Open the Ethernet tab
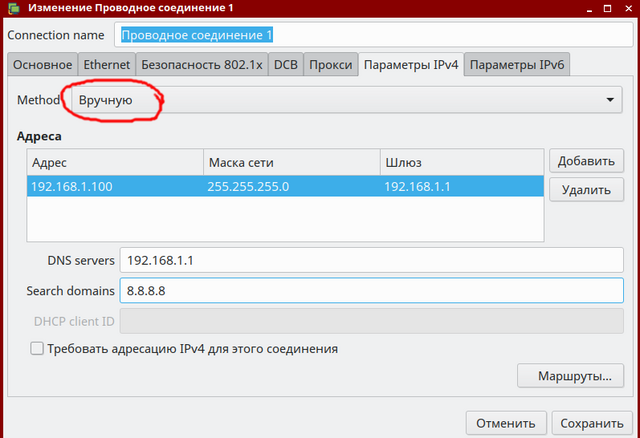640x438 pixels. click(x=105, y=65)
